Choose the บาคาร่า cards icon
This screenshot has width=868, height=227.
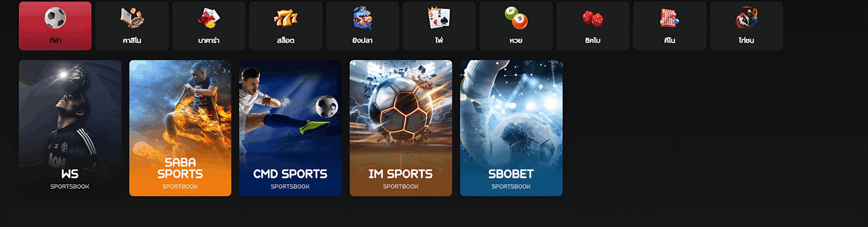point(209,18)
